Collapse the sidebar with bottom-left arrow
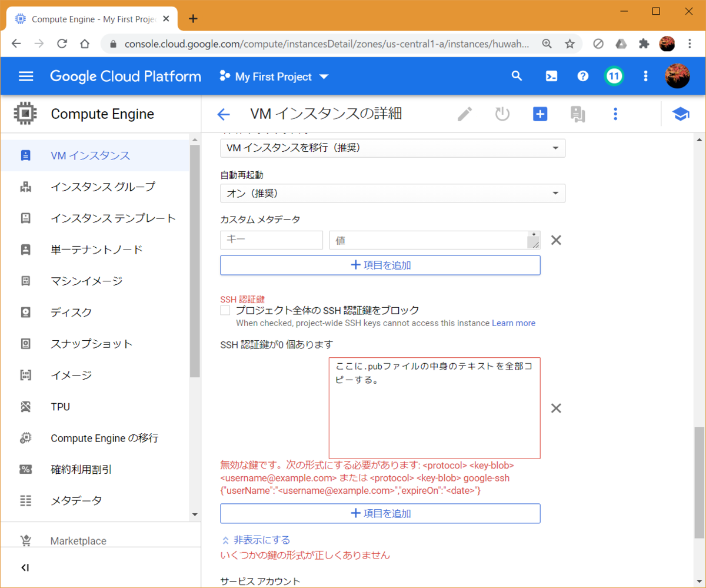Viewport: 706px width, 588px height. [25, 568]
